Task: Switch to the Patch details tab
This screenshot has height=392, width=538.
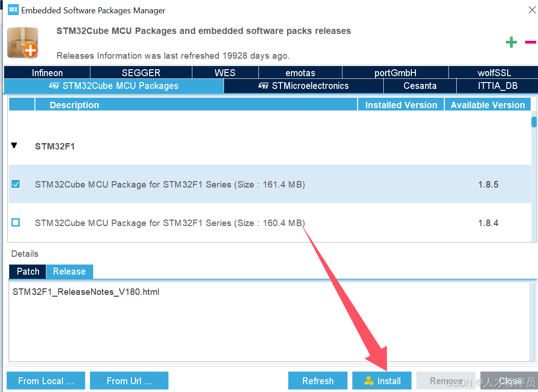Action: (28, 271)
